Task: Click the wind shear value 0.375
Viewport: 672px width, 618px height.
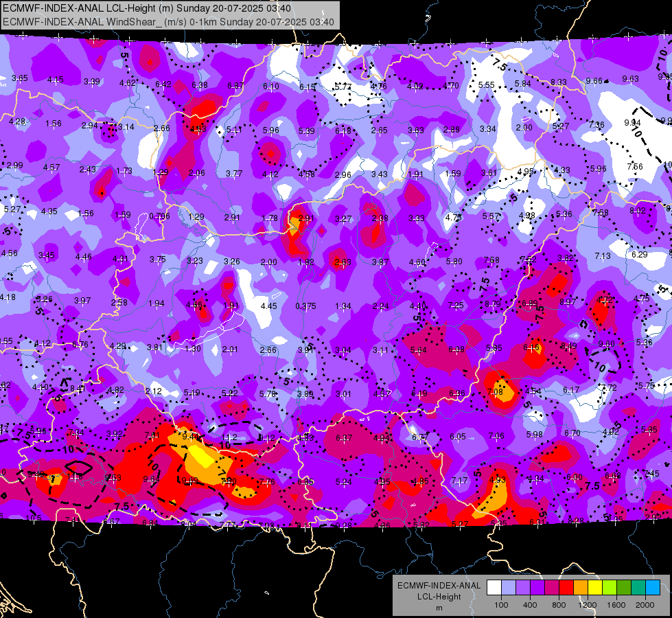Action: tap(306, 306)
